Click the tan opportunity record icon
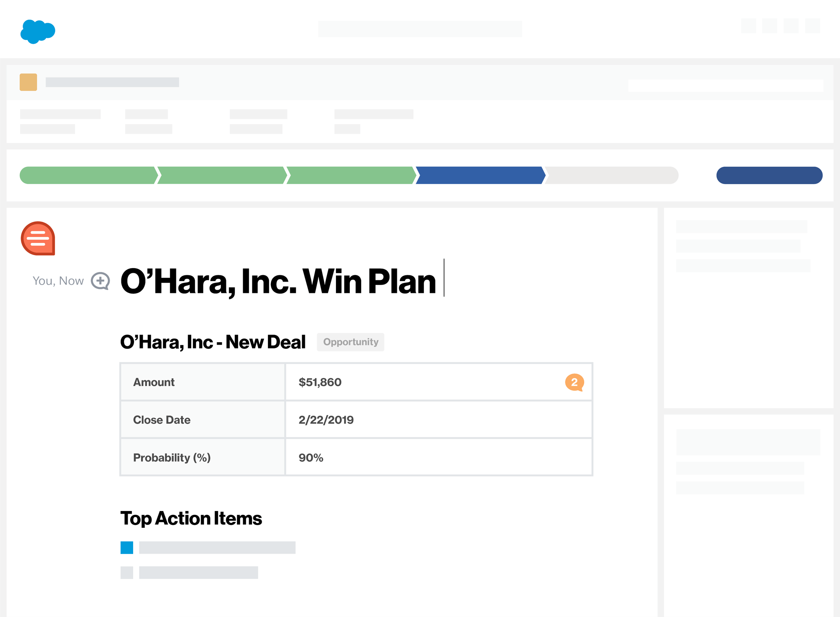The width and height of the screenshot is (840, 617). click(28, 82)
